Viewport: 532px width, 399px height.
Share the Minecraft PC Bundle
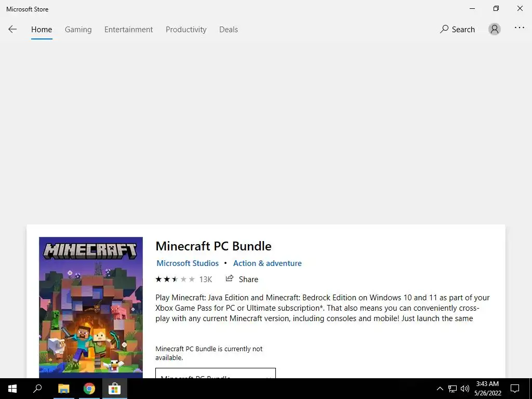[x=242, y=279]
